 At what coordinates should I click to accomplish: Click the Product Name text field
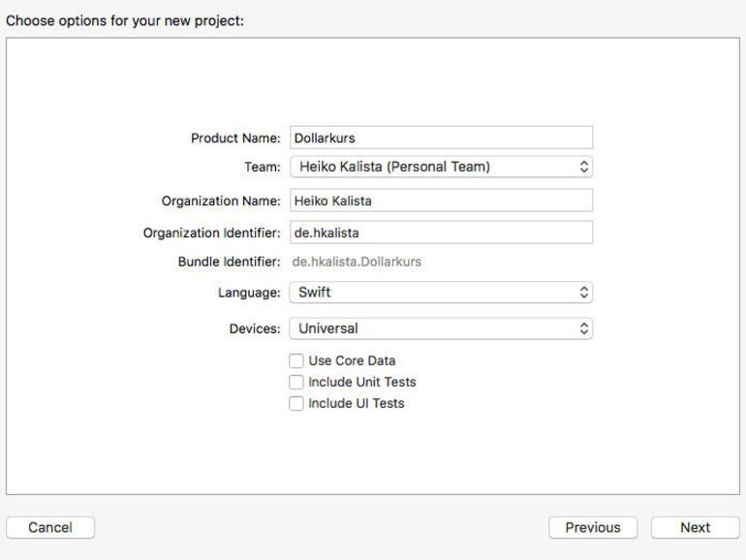tap(441, 138)
